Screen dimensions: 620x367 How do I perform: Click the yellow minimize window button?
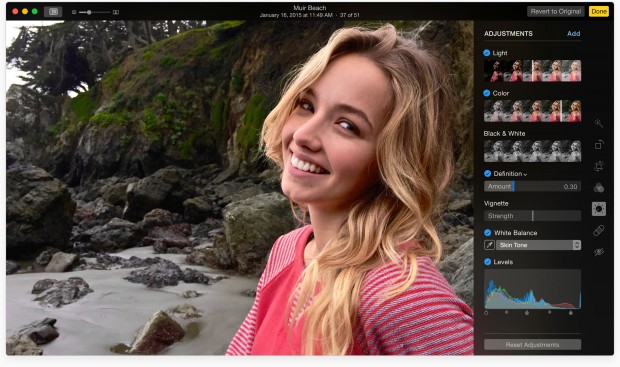pyautogui.click(x=25, y=11)
